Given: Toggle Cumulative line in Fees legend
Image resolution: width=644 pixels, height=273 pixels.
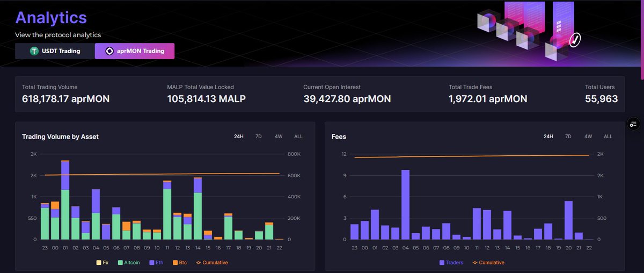Looking at the screenshot, I should 488,262.
